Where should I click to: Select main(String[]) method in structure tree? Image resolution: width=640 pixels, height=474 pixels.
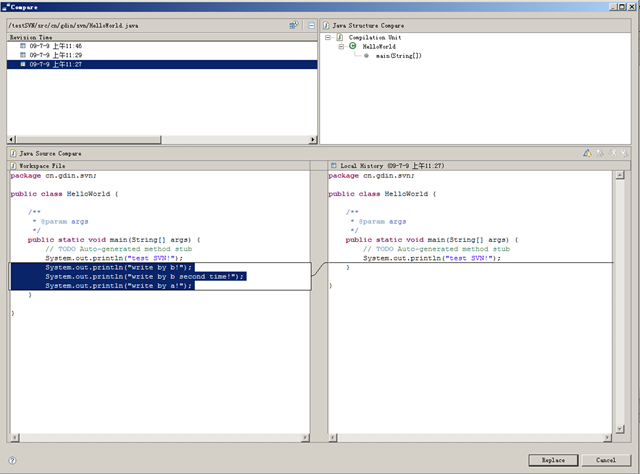click(398, 56)
